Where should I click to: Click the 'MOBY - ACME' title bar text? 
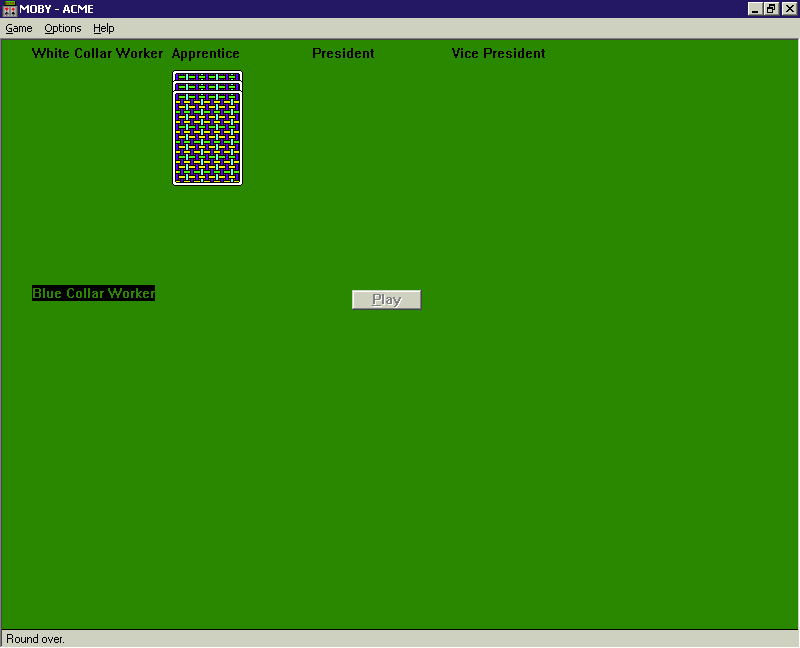57,9
